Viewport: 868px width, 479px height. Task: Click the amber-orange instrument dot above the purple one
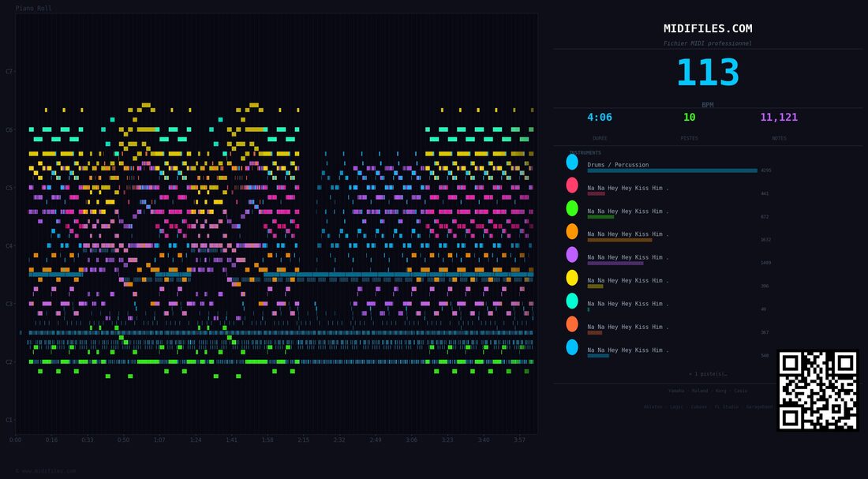click(x=572, y=231)
